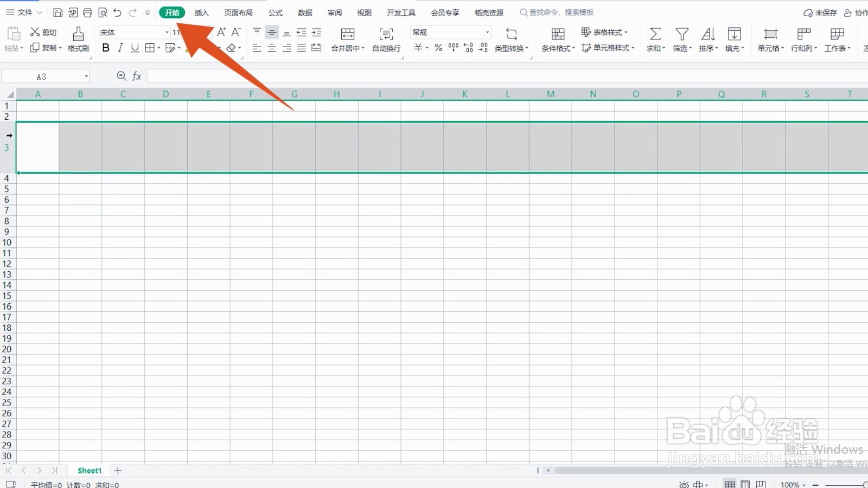Click the Undo arrow icon
Viewport: 868px width, 488px height.
[117, 12]
